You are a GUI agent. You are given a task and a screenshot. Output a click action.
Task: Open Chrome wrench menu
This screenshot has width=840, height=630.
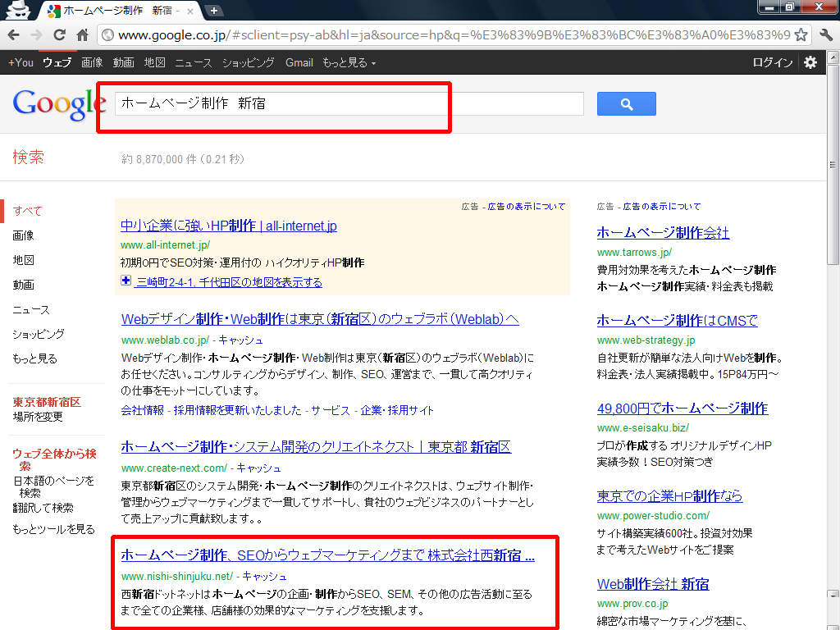tap(826, 35)
